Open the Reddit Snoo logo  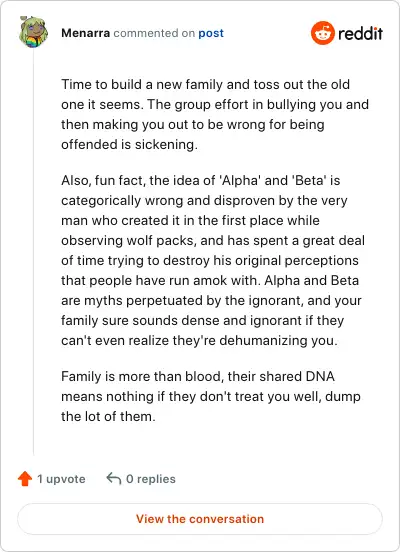click(323, 33)
